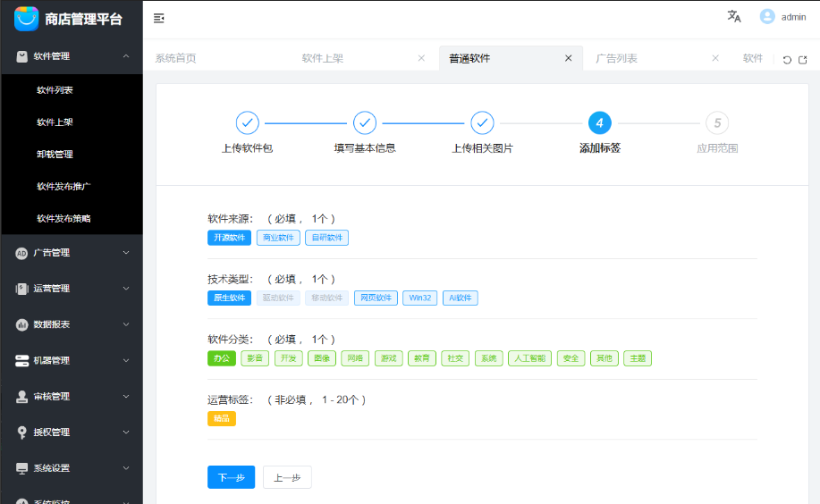
Task: Click the 下一步 next step button
Action: coord(231,477)
